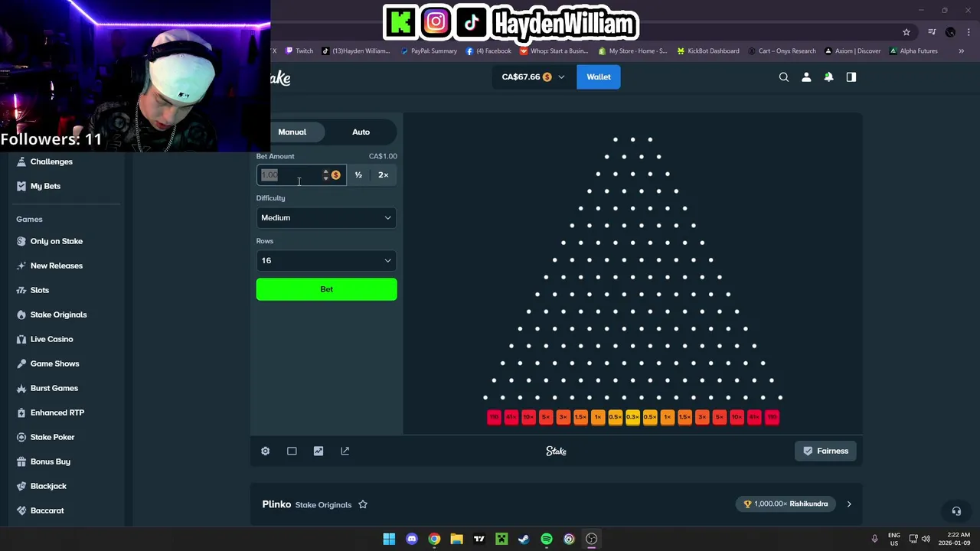Screen dimensions: 980x551
Task: Open the PayPal: Summary bookmark
Action: click(429, 51)
